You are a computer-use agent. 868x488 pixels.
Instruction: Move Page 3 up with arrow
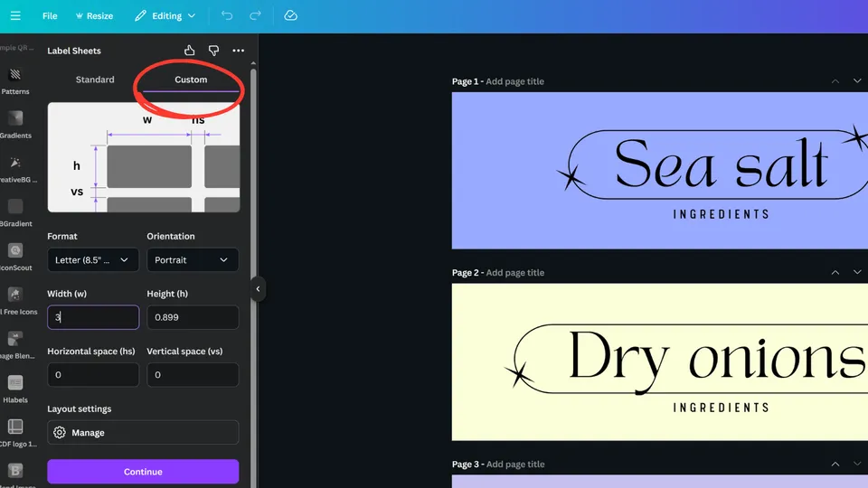[835, 465]
